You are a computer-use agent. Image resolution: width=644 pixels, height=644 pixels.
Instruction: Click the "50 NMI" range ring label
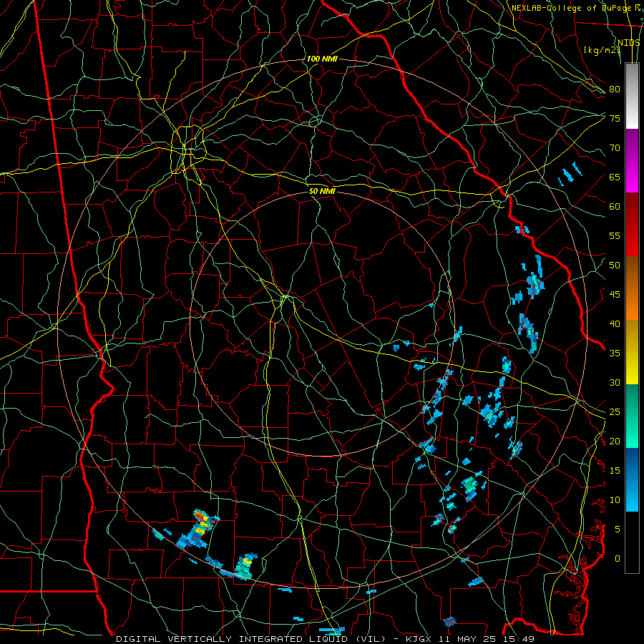(x=322, y=191)
